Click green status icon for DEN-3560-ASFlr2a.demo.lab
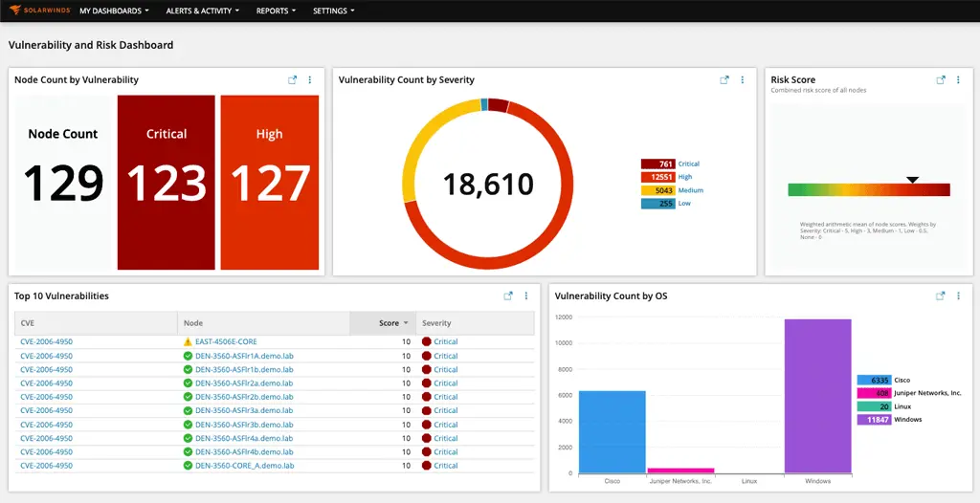The height and width of the screenshot is (503, 980). pos(188,383)
